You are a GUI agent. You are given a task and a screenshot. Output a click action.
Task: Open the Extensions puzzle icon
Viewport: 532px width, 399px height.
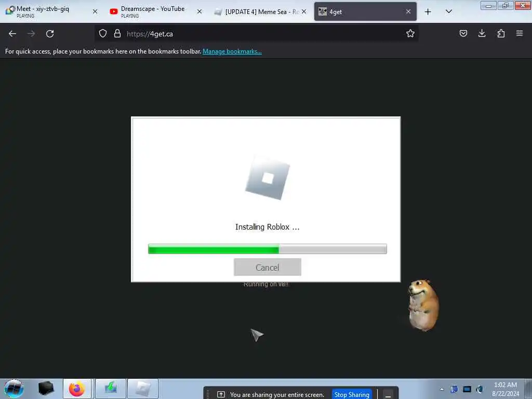coord(501,33)
